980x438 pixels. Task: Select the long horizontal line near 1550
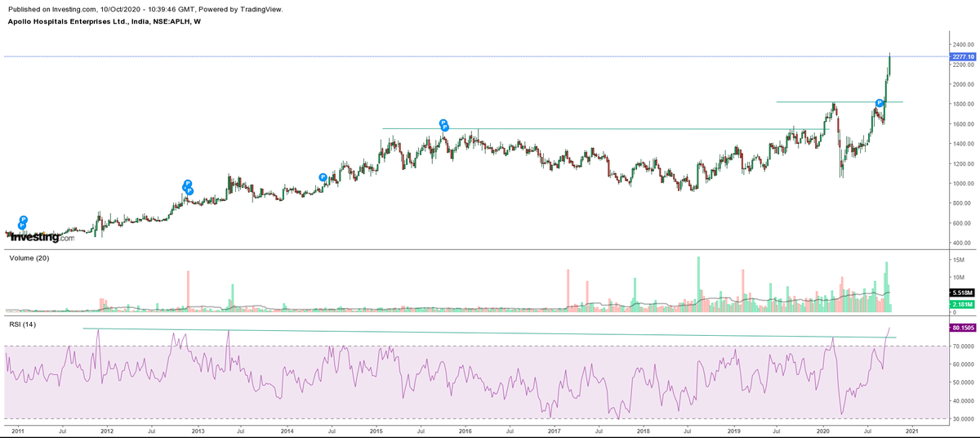tap(604, 128)
